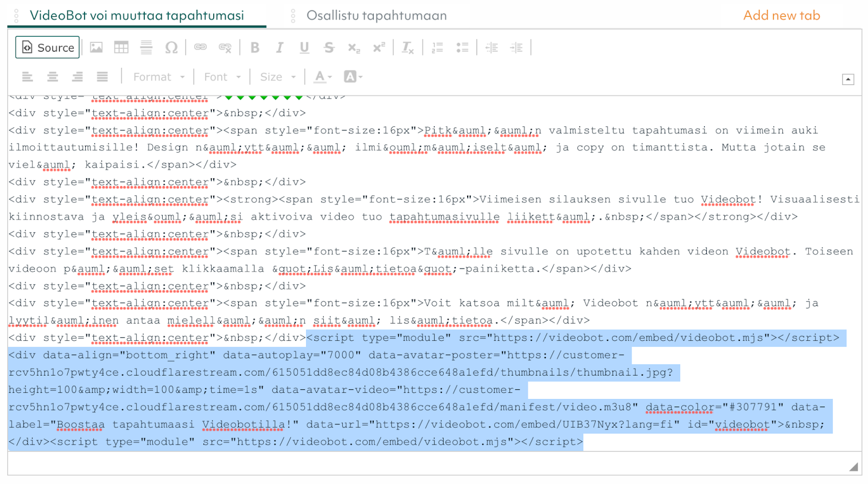Insert an image with the Image icon
The width and height of the screenshot is (868, 484).
(x=97, y=48)
